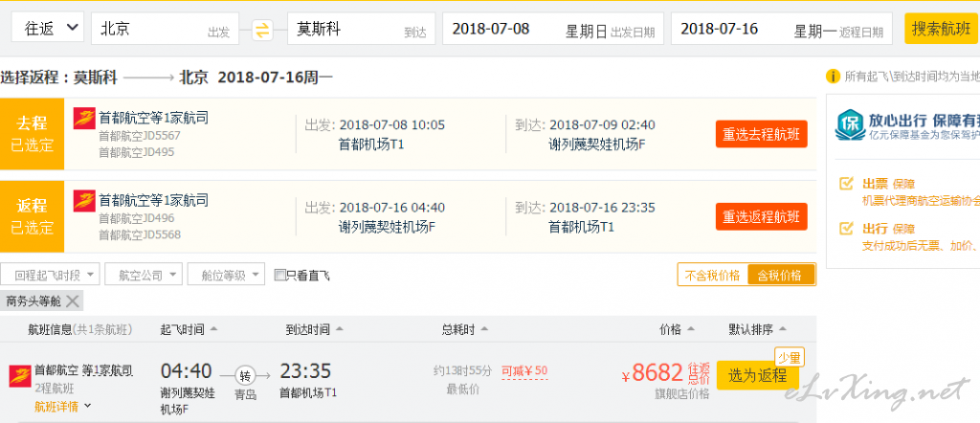Screen dimensions: 980x423
Task: Click airline logo in flight result row
Action: pos(20,376)
